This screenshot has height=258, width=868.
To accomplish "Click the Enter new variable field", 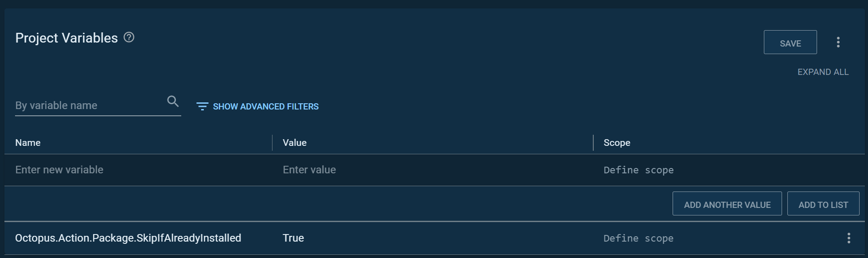I will tap(59, 170).
